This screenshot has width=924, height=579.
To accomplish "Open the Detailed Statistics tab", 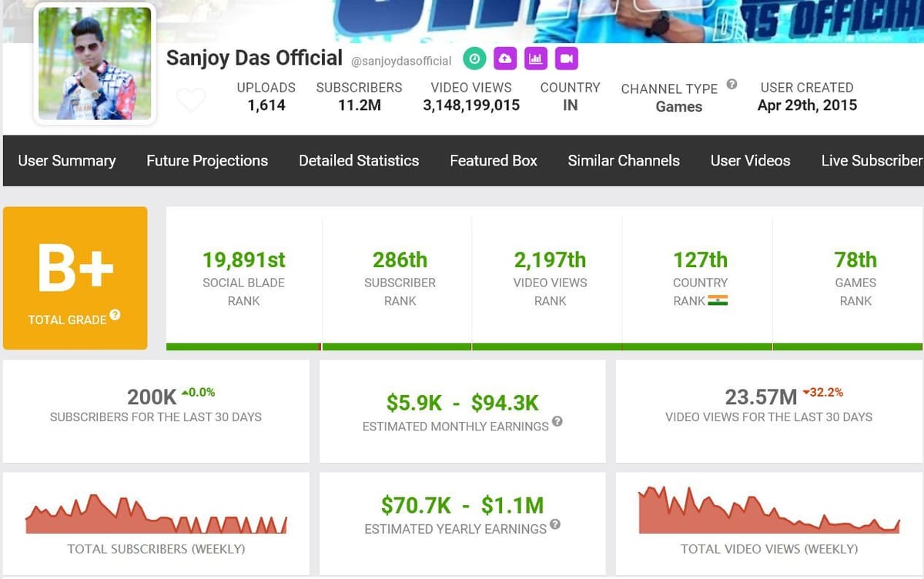I will click(x=359, y=161).
